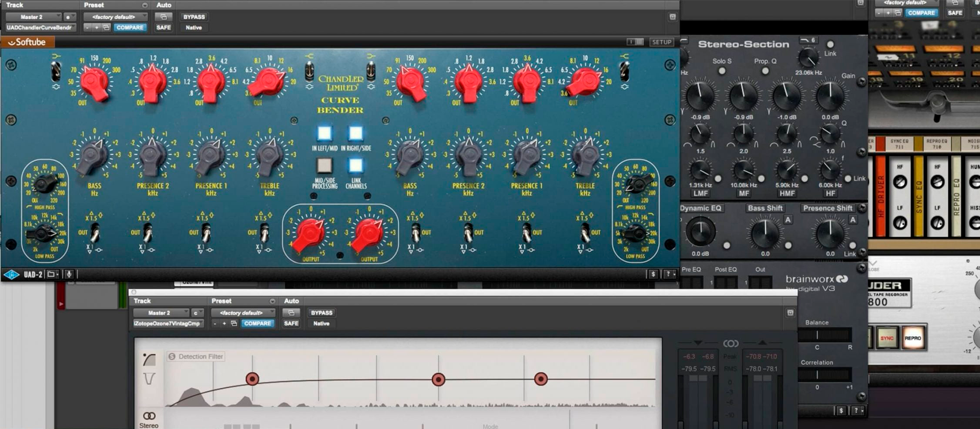Click the Bass Shift label in brainworx
Viewport: 980px width, 429px height.
pyautogui.click(x=765, y=208)
